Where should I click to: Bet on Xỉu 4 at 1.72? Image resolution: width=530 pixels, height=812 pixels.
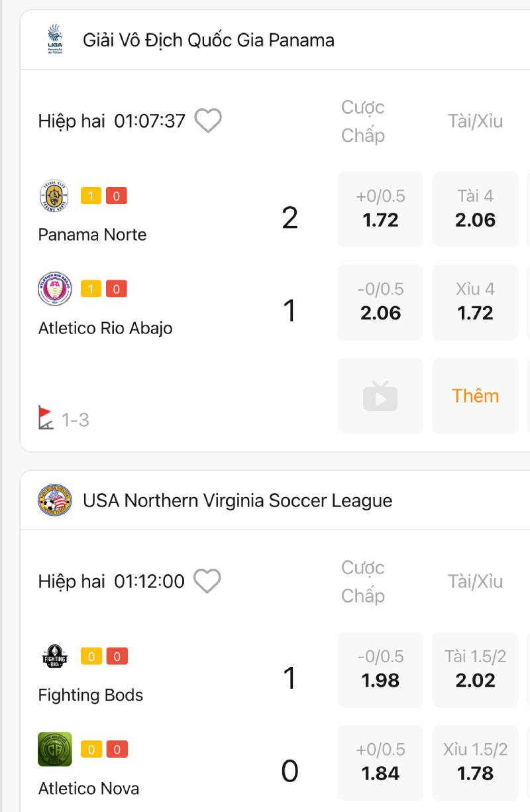475,302
